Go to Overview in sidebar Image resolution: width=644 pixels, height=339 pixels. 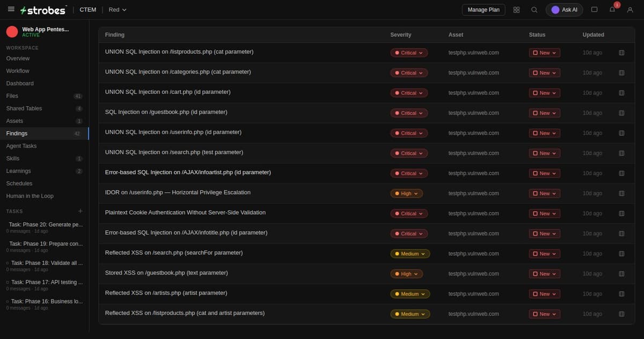click(45, 58)
